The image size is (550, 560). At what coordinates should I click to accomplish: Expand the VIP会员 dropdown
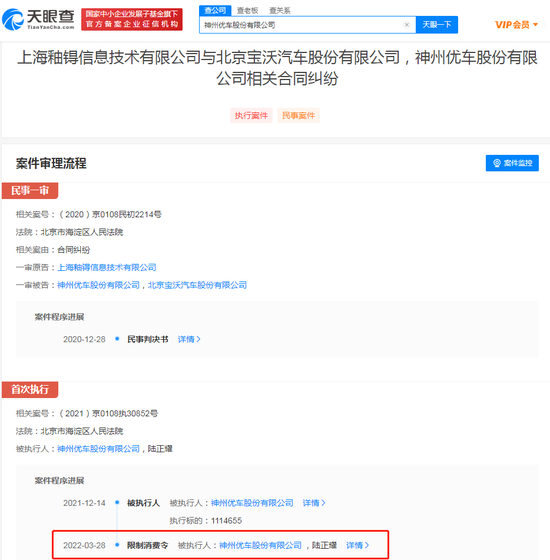coord(516,25)
